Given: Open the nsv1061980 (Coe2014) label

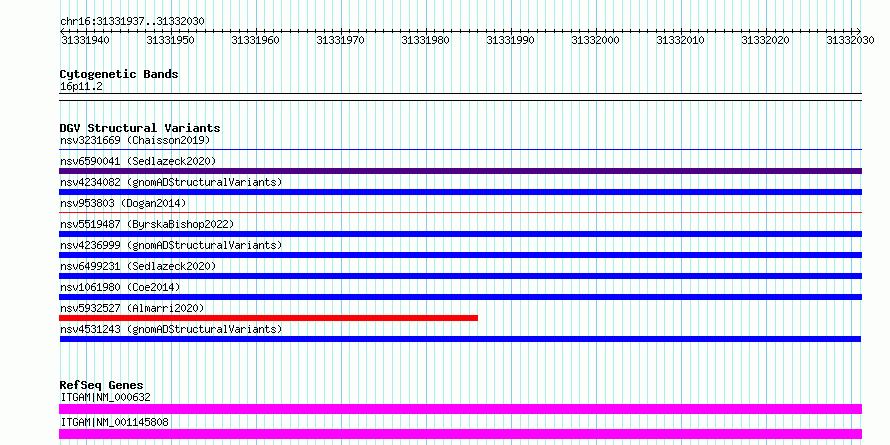Looking at the screenshot, I should (x=120, y=287).
